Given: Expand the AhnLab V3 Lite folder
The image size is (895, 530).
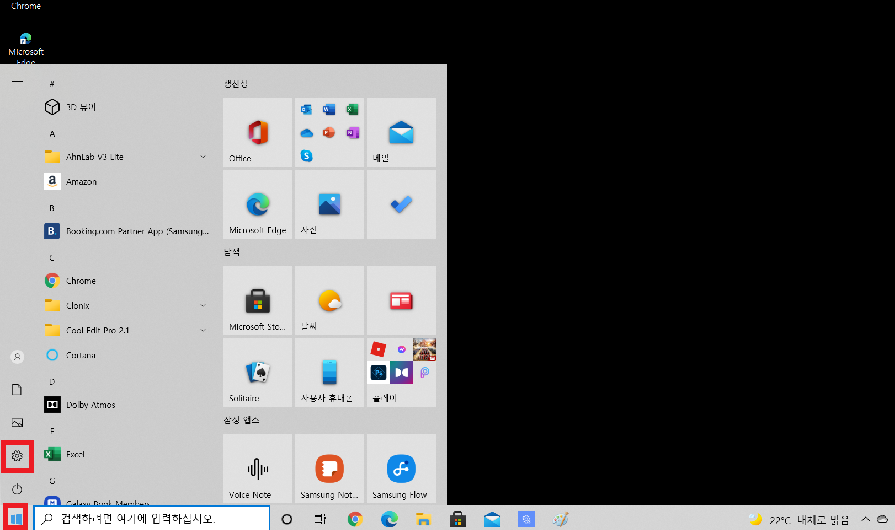Looking at the screenshot, I should pyautogui.click(x=126, y=156).
